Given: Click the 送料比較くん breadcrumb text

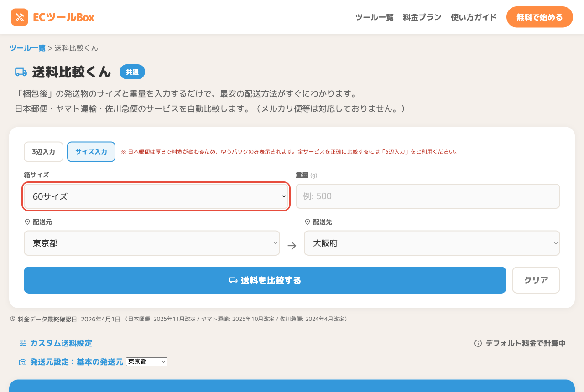Looking at the screenshot, I should [x=76, y=48].
